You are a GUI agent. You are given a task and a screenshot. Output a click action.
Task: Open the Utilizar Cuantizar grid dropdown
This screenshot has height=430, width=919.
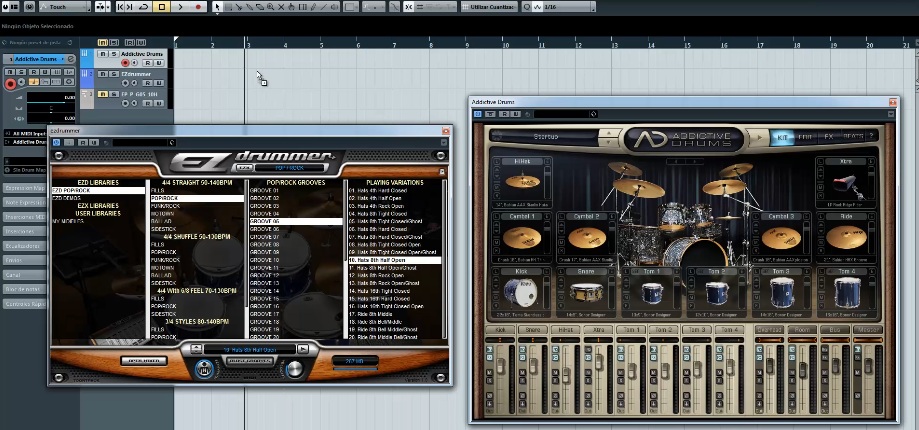pos(489,7)
